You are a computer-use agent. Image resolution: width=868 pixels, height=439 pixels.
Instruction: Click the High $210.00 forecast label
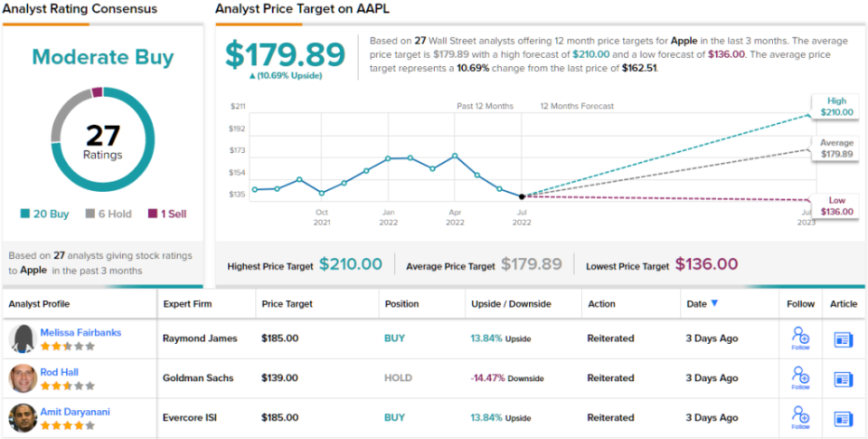pos(835,107)
